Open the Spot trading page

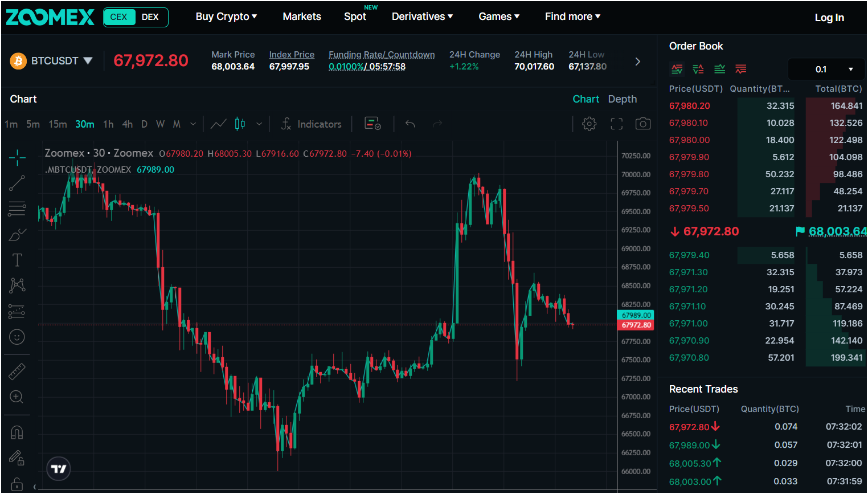click(355, 17)
